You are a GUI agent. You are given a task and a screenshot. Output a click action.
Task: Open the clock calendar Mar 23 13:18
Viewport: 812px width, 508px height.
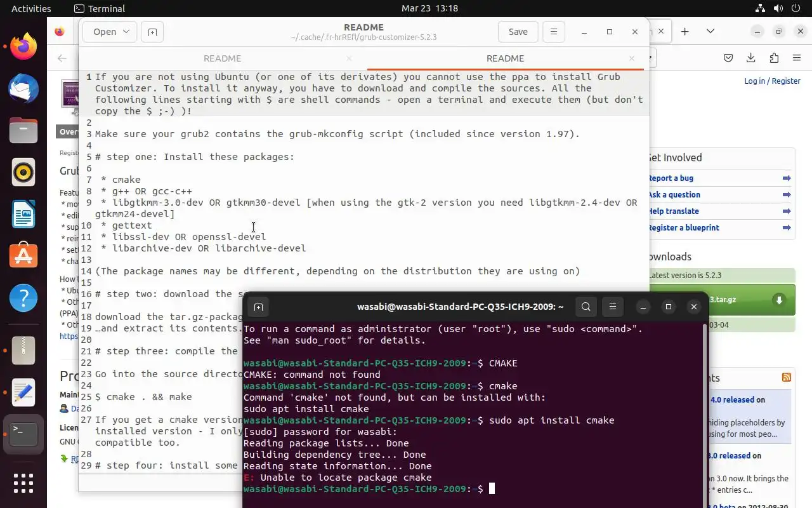(x=429, y=8)
